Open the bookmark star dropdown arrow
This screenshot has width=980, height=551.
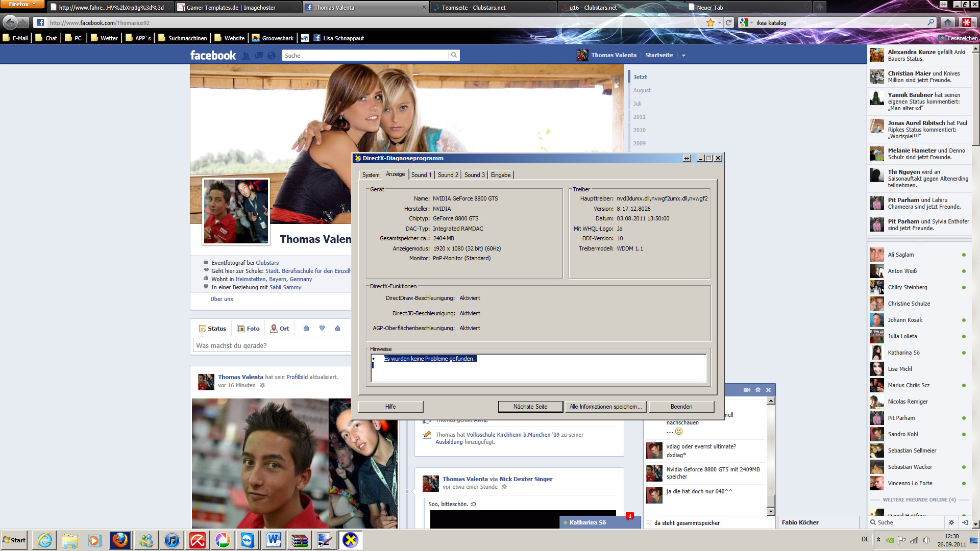click(x=719, y=22)
